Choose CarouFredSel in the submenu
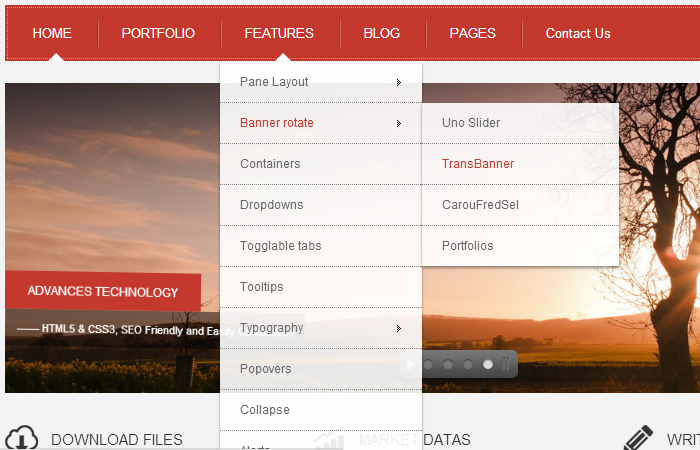The image size is (700, 450). click(x=520, y=205)
